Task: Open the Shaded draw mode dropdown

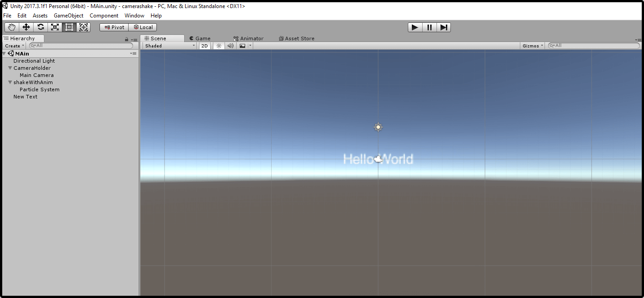Action: click(x=169, y=45)
